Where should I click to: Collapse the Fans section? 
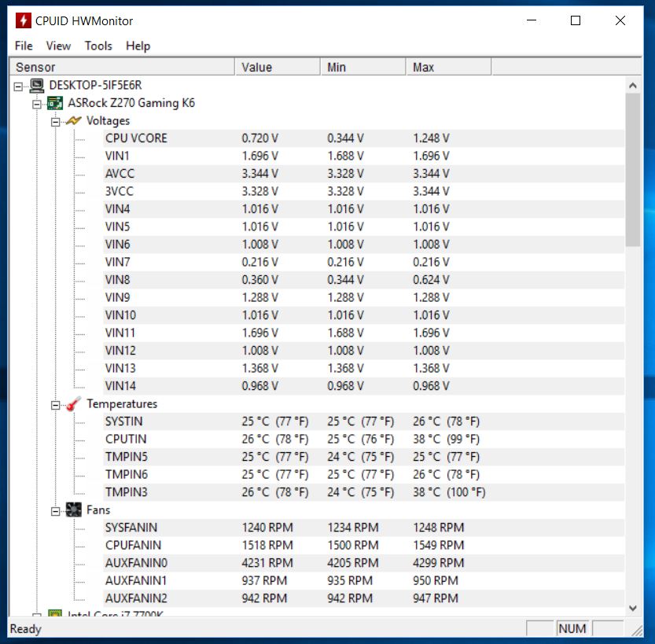55,511
